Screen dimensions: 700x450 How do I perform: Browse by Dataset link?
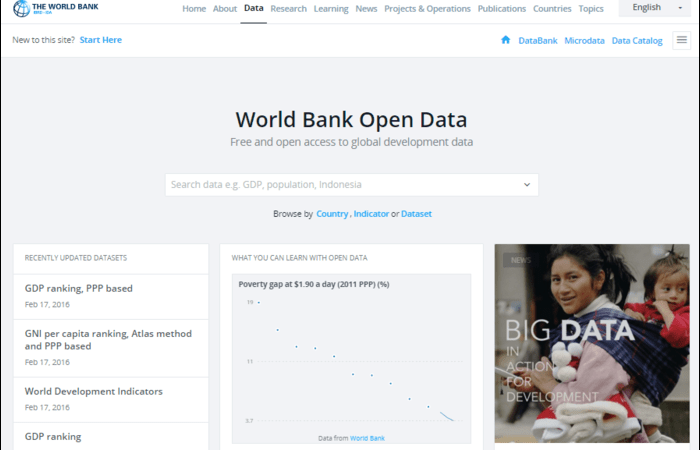(416, 214)
